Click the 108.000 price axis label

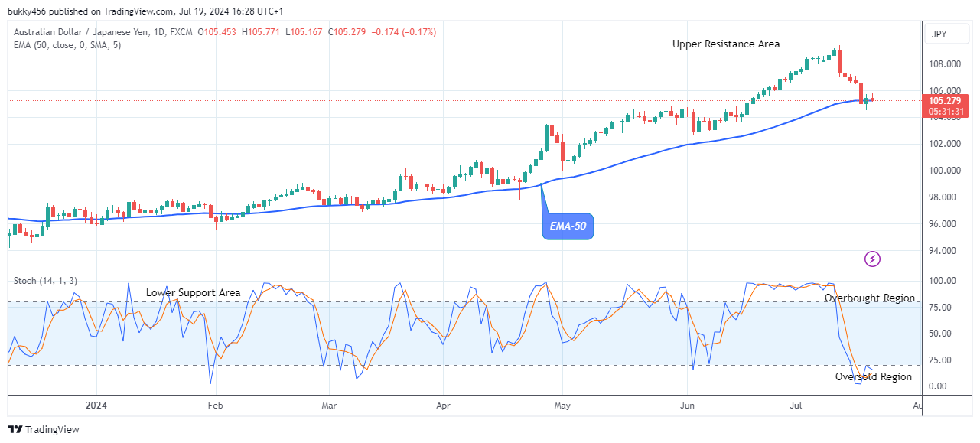point(945,64)
